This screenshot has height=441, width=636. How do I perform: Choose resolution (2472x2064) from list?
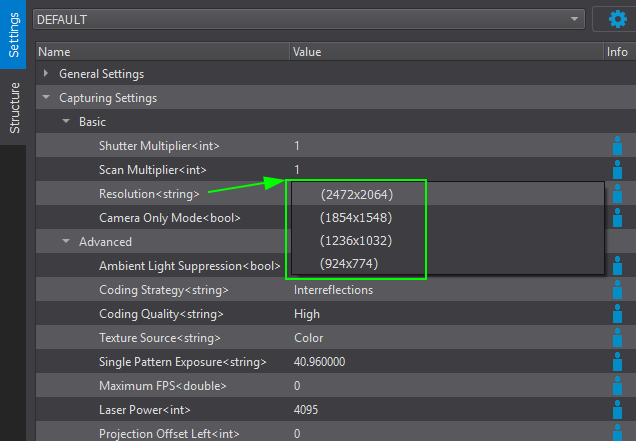coord(356,194)
